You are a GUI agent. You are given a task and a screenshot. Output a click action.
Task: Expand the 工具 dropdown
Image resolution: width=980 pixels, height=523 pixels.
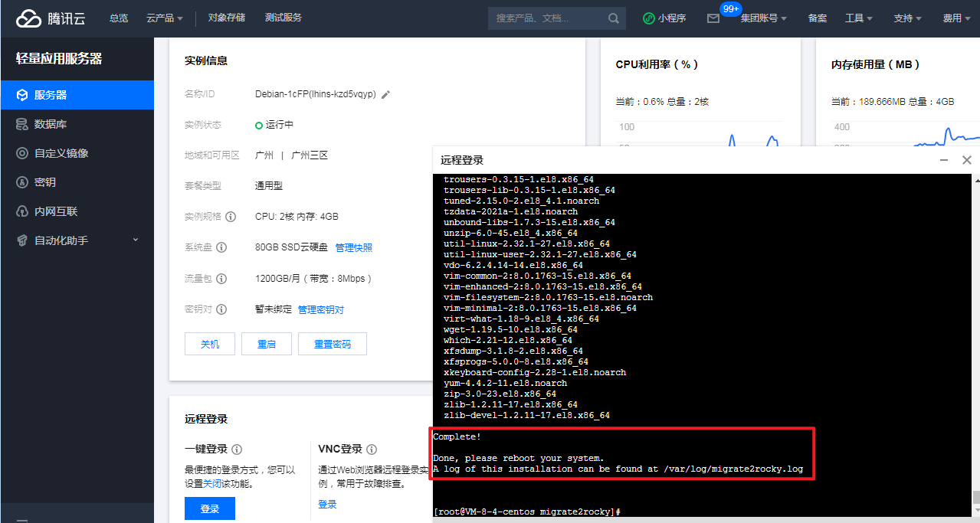pos(859,18)
